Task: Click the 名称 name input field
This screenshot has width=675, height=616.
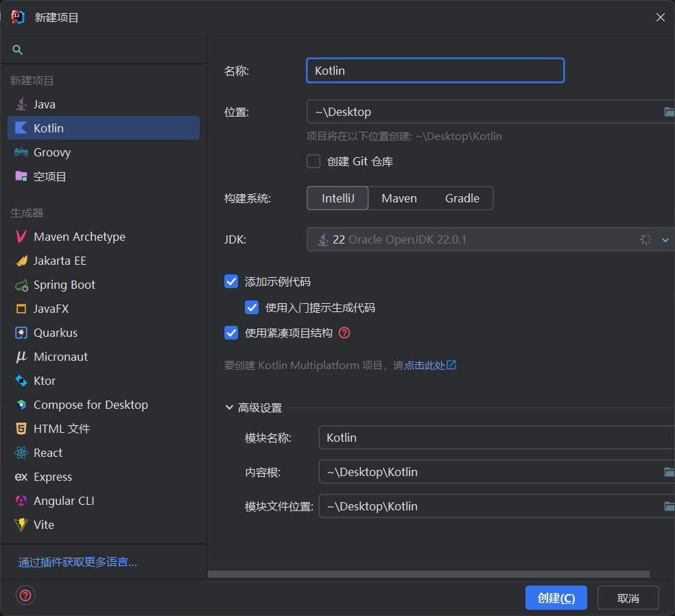Action: pyautogui.click(x=435, y=70)
